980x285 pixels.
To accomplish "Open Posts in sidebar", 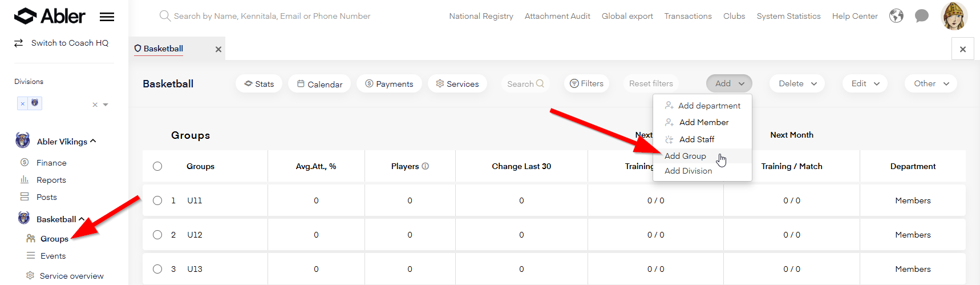I will [x=47, y=197].
